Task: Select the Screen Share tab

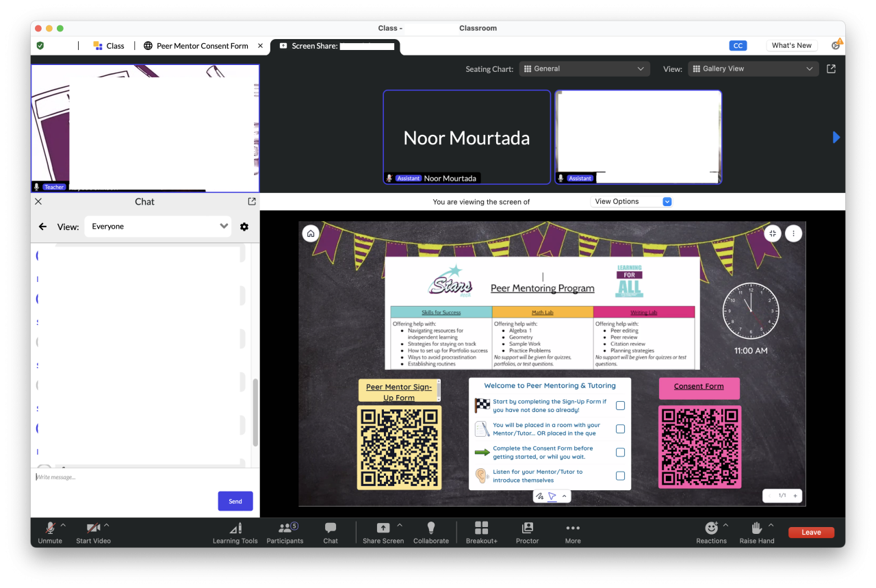Action: pos(335,46)
